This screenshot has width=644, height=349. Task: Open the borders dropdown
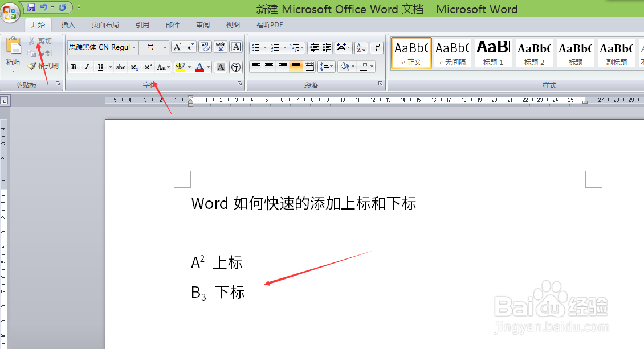point(366,67)
